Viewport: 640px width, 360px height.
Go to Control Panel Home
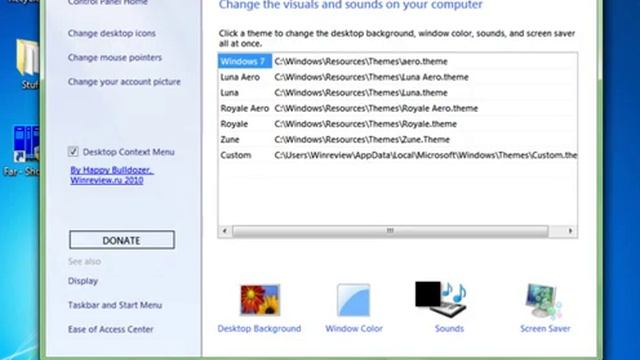click(107, 2)
